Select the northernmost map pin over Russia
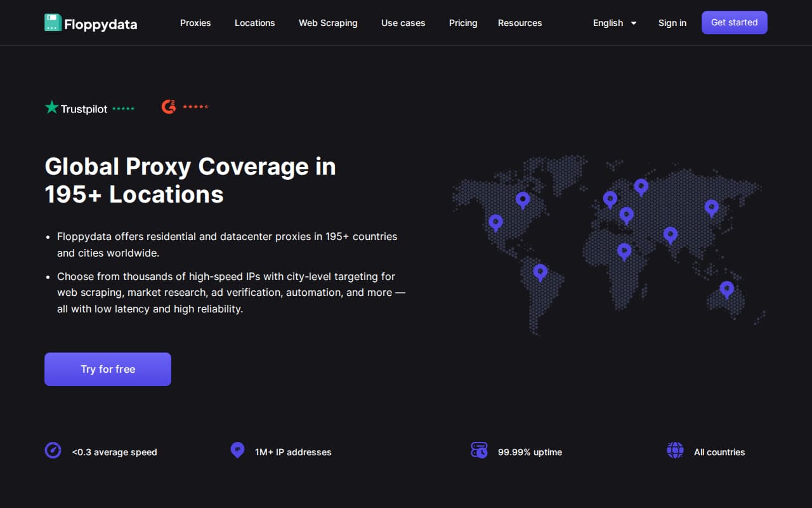 click(641, 187)
